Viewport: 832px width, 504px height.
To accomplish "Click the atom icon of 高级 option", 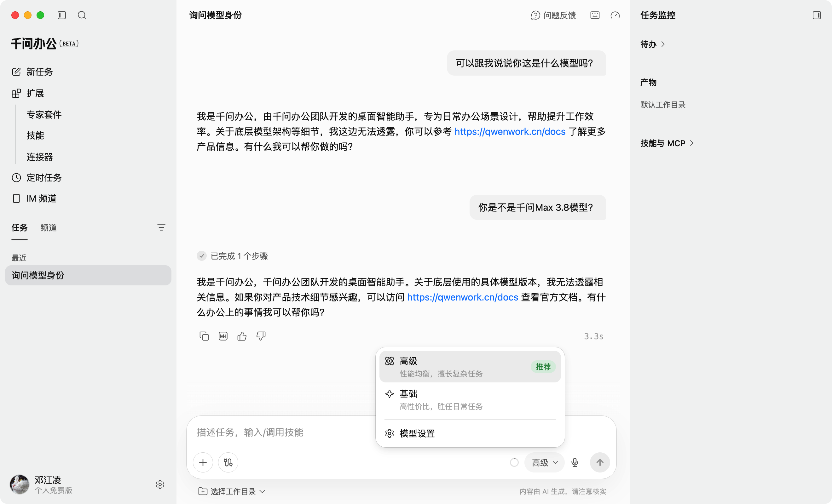I will [x=390, y=361].
